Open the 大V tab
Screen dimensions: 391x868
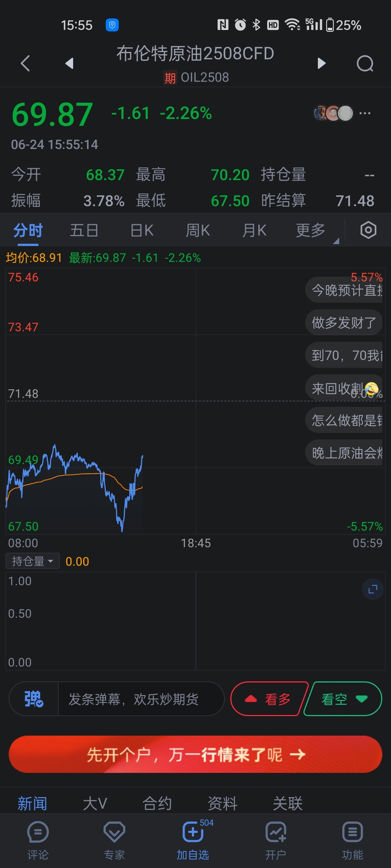[95, 804]
